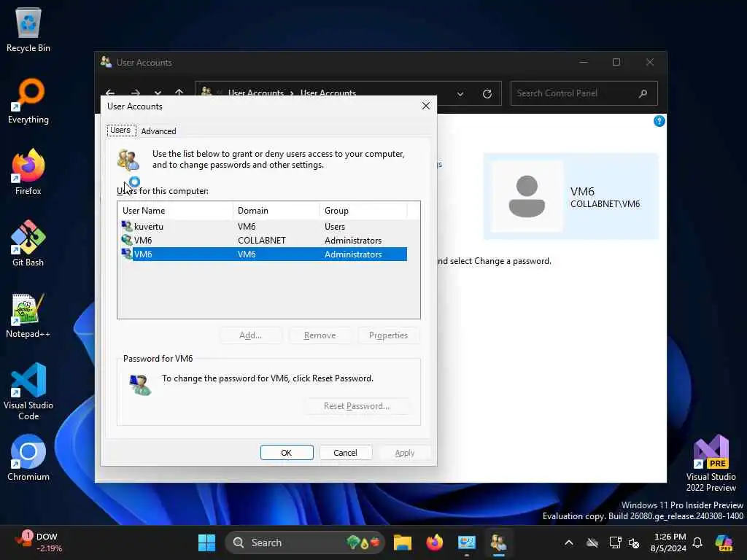Viewport: 747px width, 560px height.
Task: Click the Copilot Preview tray icon
Action: click(724, 542)
